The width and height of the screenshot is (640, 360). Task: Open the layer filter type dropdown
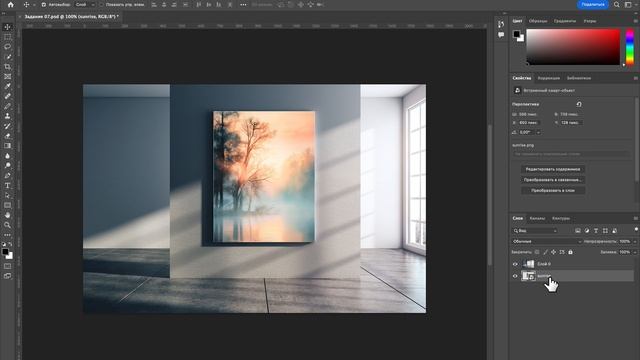click(535, 231)
